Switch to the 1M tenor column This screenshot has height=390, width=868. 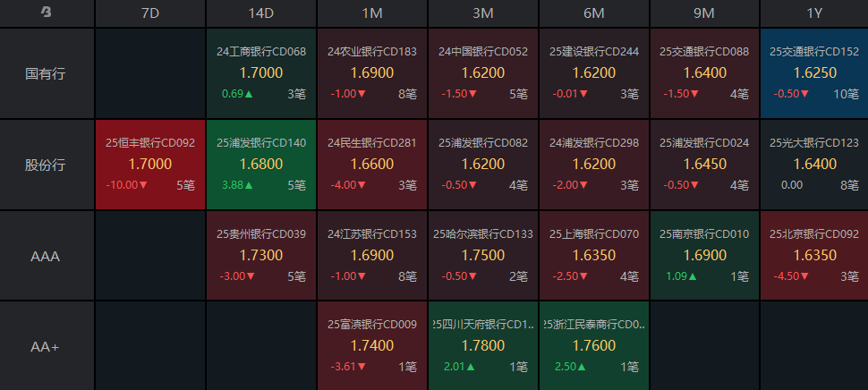click(x=371, y=13)
